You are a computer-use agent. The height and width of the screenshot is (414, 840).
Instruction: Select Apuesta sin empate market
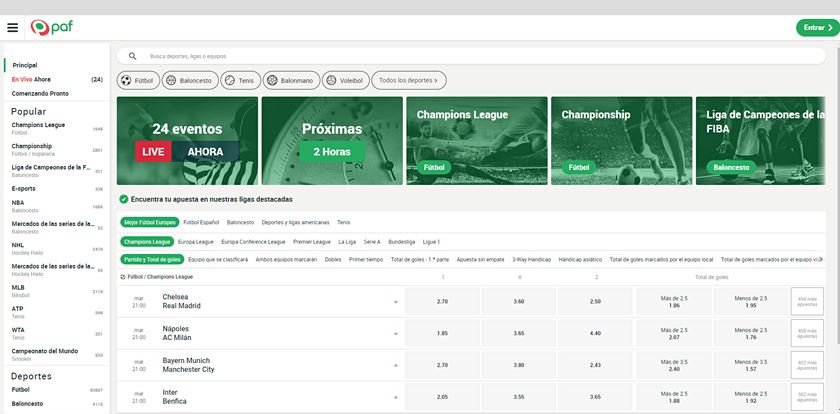pyautogui.click(x=480, y=260)
